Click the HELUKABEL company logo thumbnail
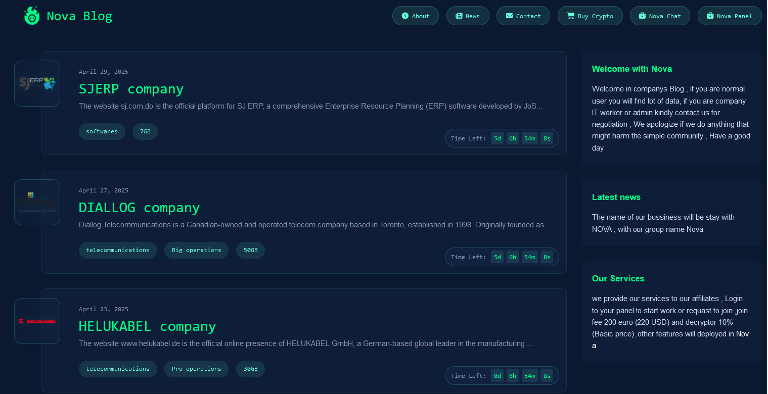768x394 pixels. click(x=37, y=321)
